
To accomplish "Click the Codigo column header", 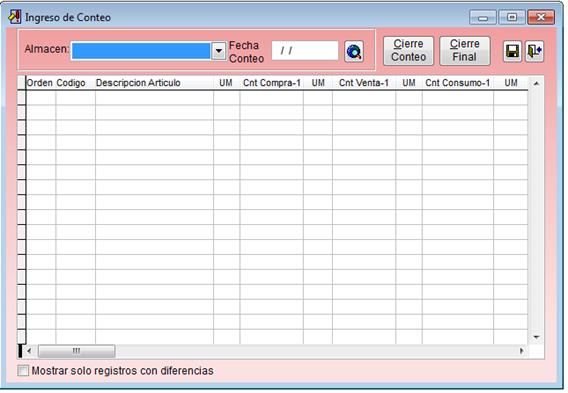I will tap(75, 83).
